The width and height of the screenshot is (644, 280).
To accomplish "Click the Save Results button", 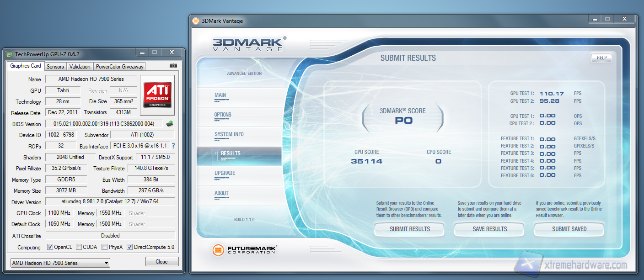I will 489,229.
